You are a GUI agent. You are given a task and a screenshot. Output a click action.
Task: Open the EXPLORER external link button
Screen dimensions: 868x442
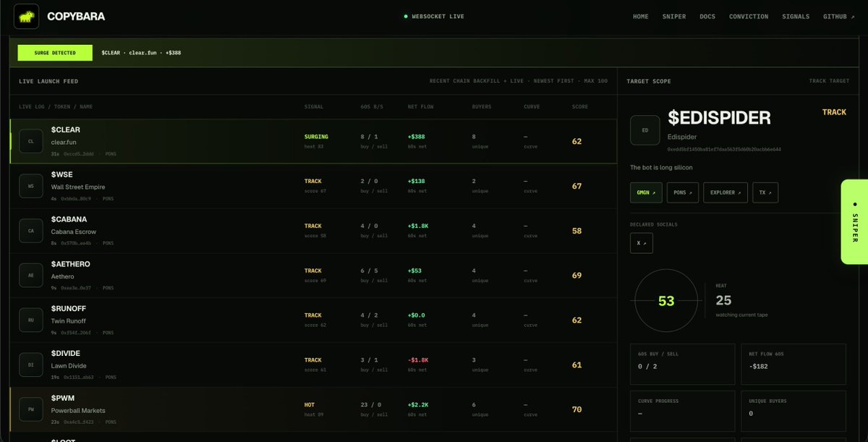point(726,192)
